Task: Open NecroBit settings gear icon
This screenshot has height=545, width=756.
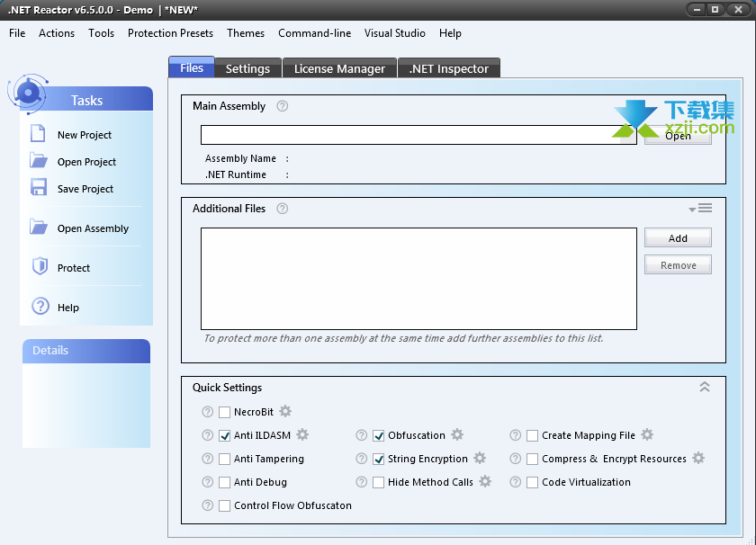Action: pyautogui.click(x=285, y=412)
